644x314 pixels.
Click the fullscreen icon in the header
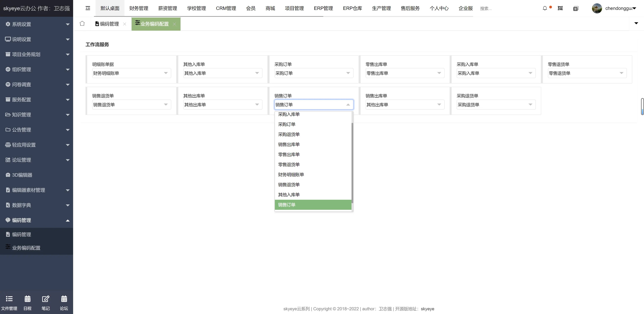560,9
